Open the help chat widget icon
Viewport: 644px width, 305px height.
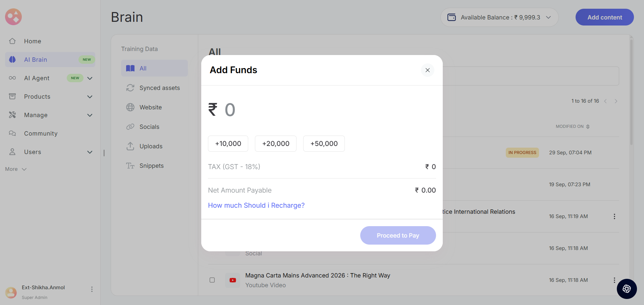[x=627, y=289]
